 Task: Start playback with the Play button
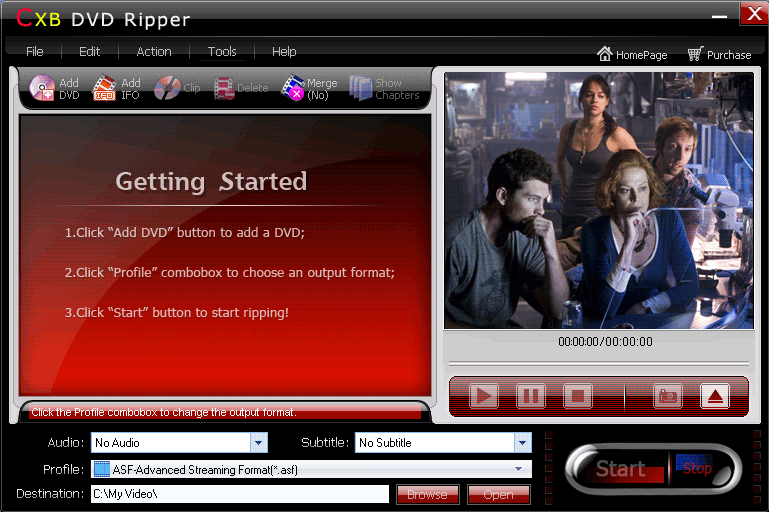coord(484,396)
